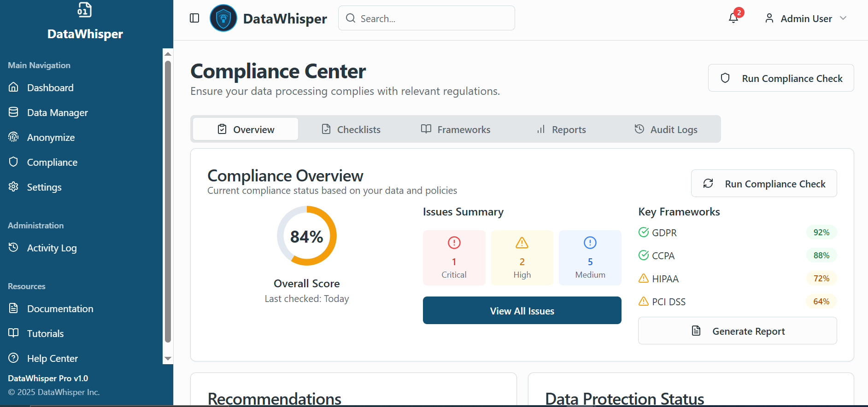Screen dimensions: 868x407
Task: Open the Frameworks tab
Action: 456,129
